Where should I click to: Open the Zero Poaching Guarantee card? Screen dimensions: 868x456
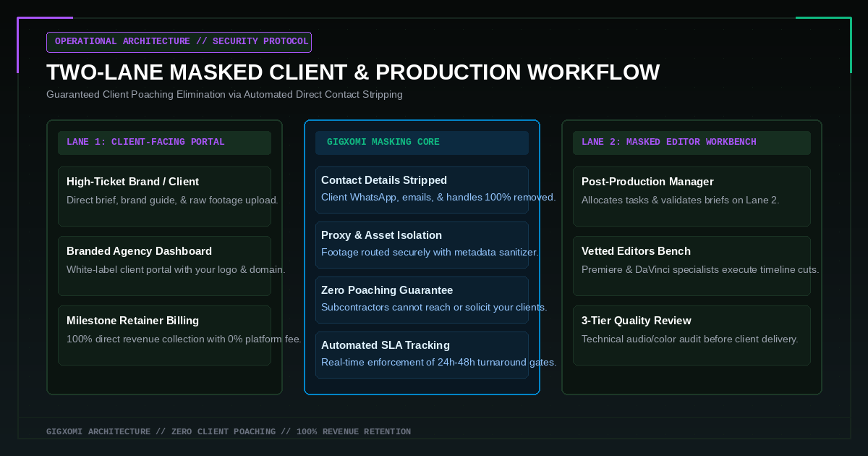tap(422, 300)
